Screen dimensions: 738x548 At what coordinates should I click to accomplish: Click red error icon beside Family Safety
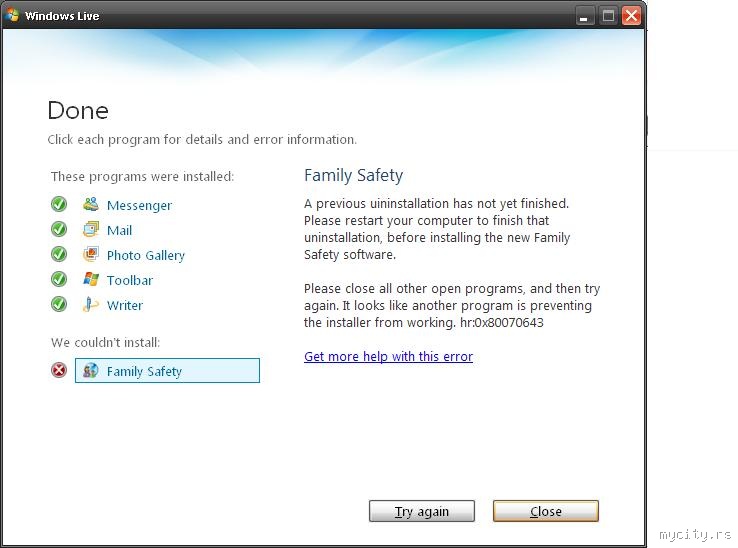tap(59, 371)
